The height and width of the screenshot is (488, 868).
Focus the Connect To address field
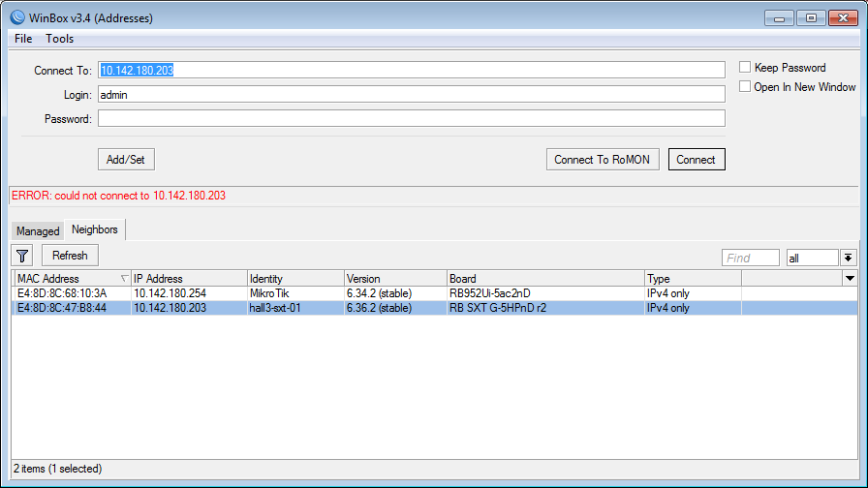click(412, 70)
